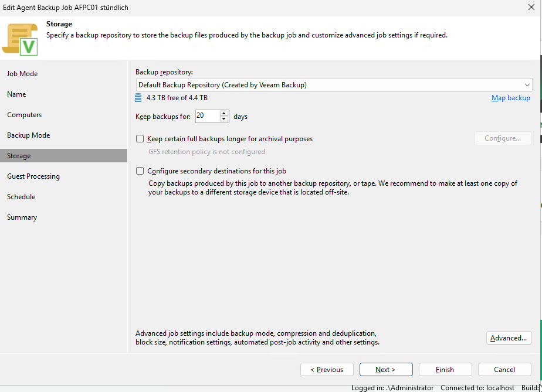Jump to the Schedule step
Image resolution: width=542 pixels, height=392 pixels.
[x=21, y=197]
